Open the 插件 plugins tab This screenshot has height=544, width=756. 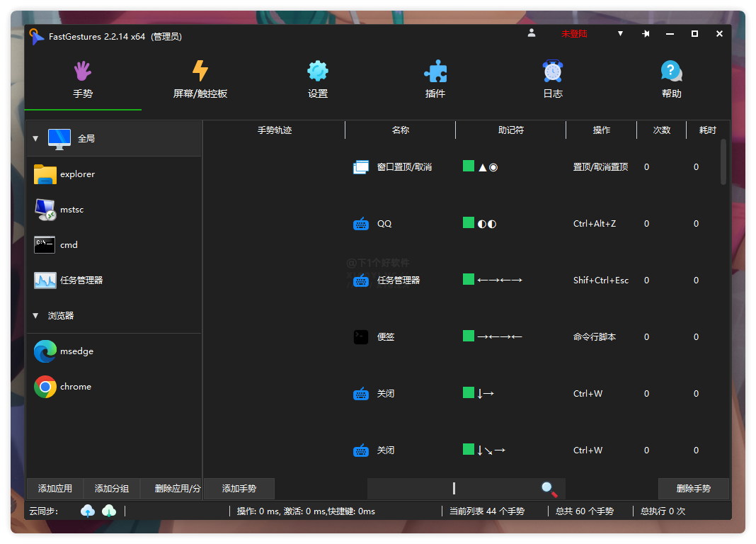(435, 80)
